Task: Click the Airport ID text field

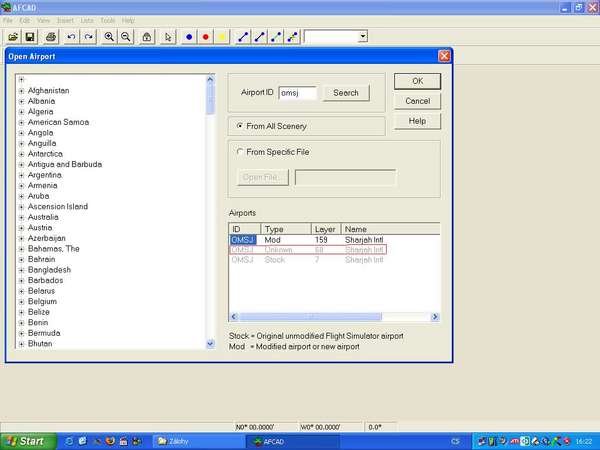Action: click(297, 93)
